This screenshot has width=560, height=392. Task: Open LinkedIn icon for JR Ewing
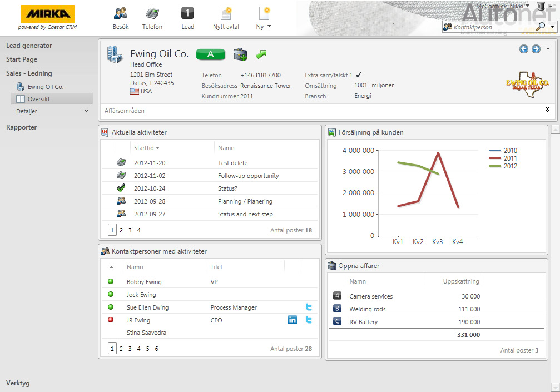tap(292, 320)
